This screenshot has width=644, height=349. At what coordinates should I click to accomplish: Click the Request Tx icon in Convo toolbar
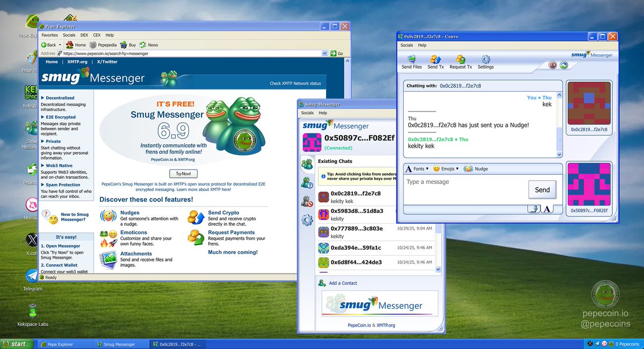click(x=460, y=59)
